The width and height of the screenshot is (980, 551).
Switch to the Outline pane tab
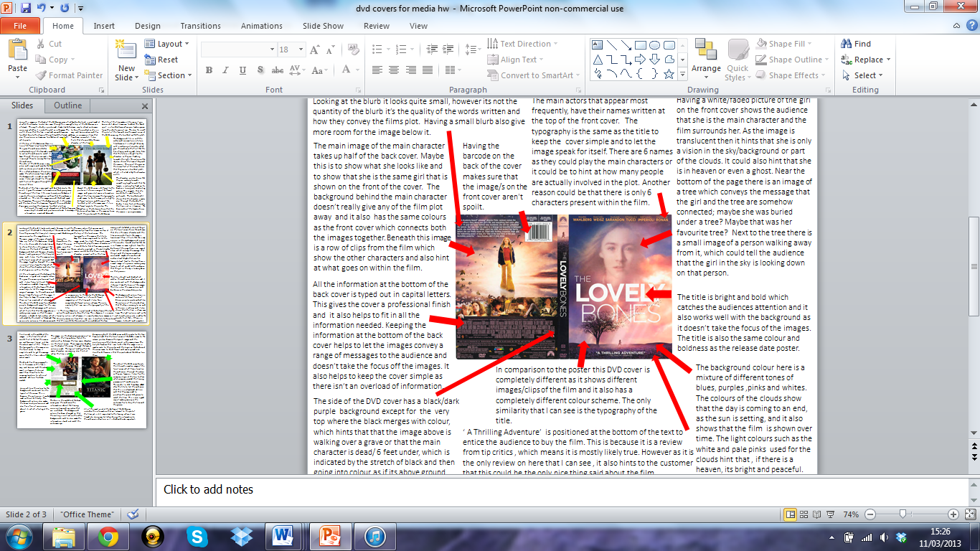67,105
